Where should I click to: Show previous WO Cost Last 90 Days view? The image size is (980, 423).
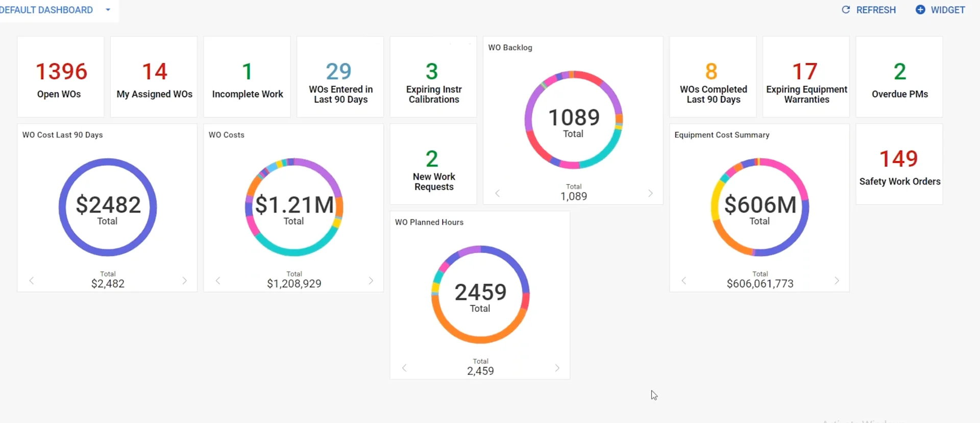[32, 281]
